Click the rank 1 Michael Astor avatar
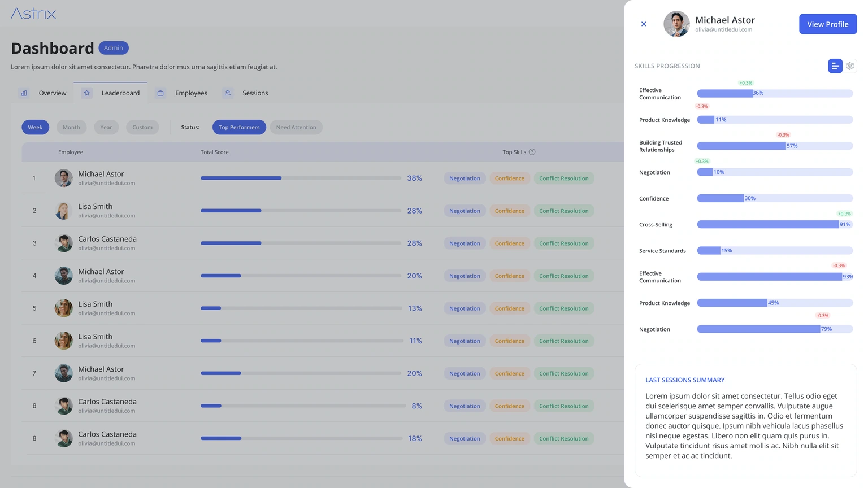Viewport: 868px width, 488px height. [63, 178]
